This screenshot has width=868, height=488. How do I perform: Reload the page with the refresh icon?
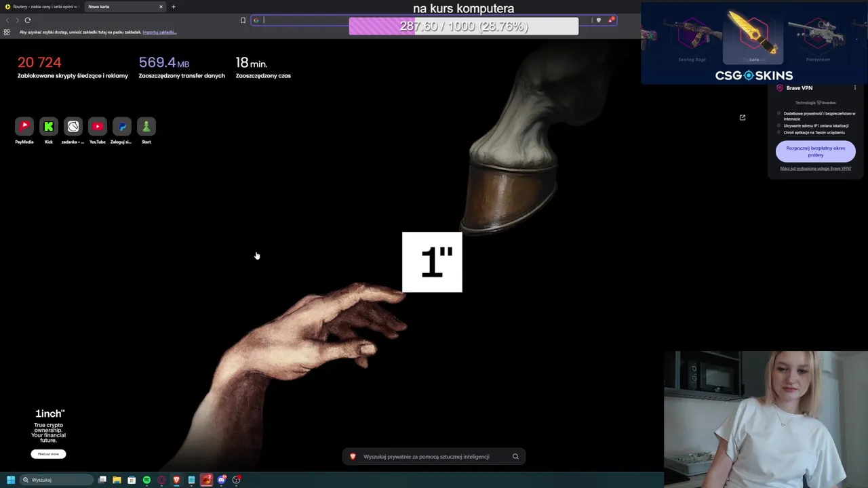(x=28, y=20)
